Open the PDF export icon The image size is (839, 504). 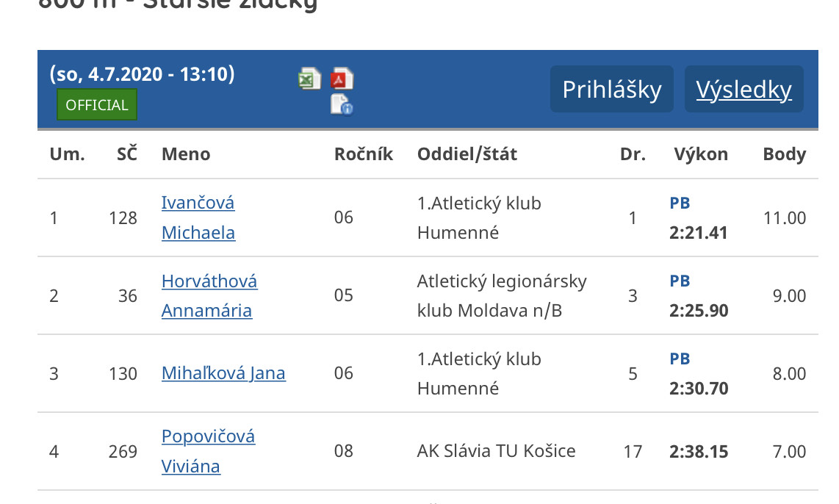coord(342,79)
